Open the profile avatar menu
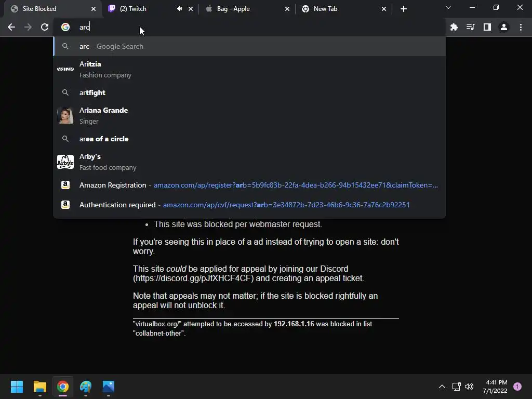This screenshot has height=399, width=532. tap(504, 27)
